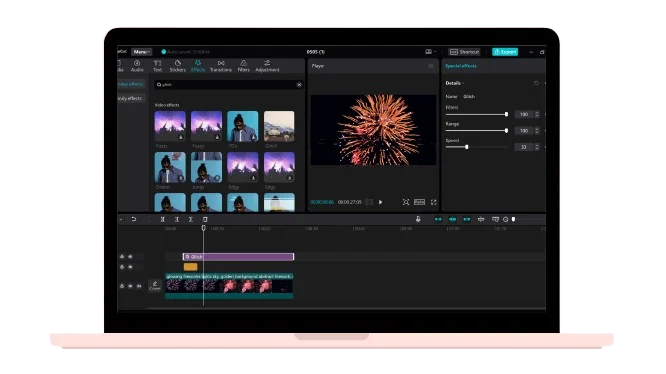Viewport: 666px width, 374px height.
Task: Toggle main track magnet
Action: [x=438, y=219]
